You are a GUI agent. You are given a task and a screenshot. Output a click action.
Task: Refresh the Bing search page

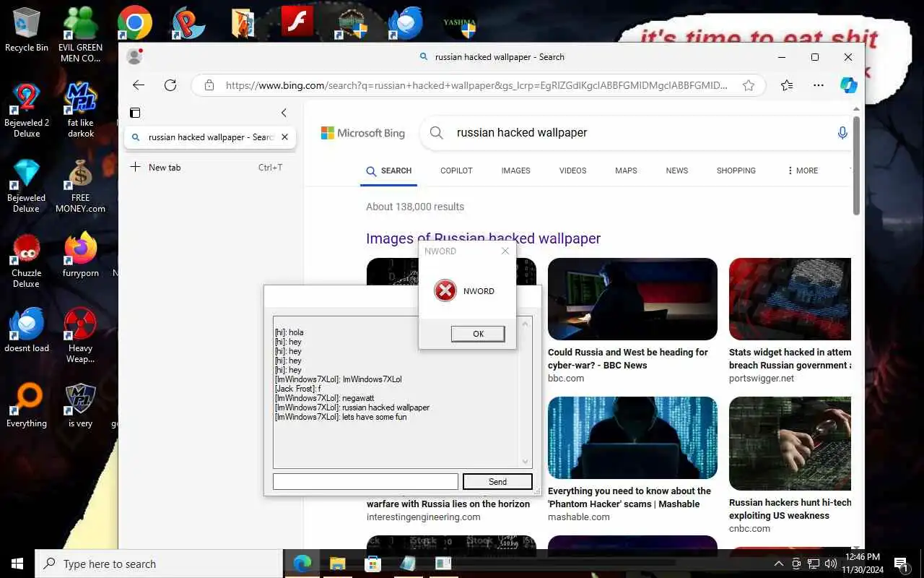170,85
